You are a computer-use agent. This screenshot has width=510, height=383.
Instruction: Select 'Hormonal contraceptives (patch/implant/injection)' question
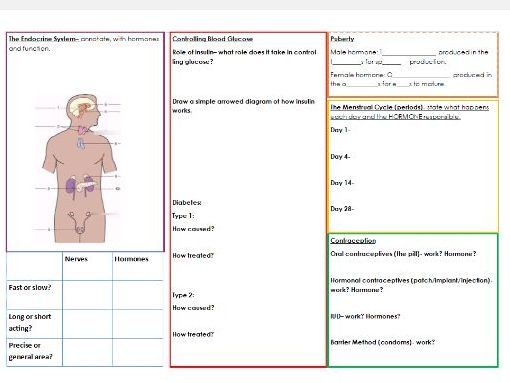point(411,285)
